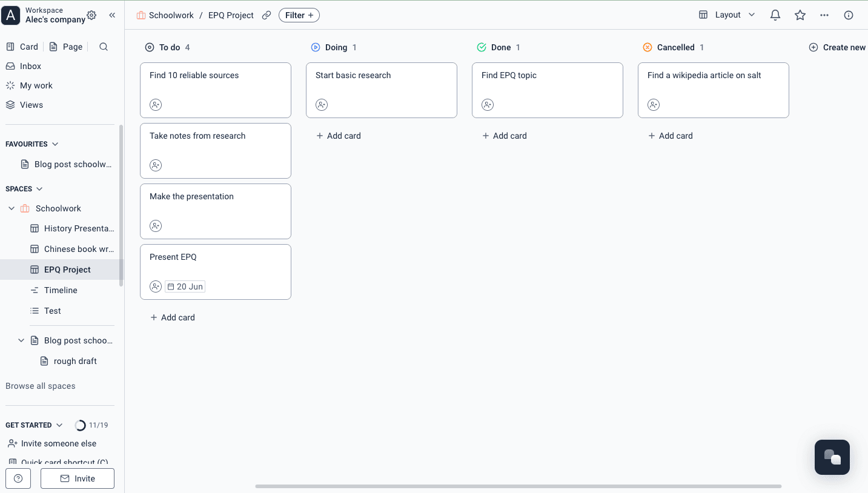
Task: Assign member on Present EPQ card
Action: click(x=156, y=286)
